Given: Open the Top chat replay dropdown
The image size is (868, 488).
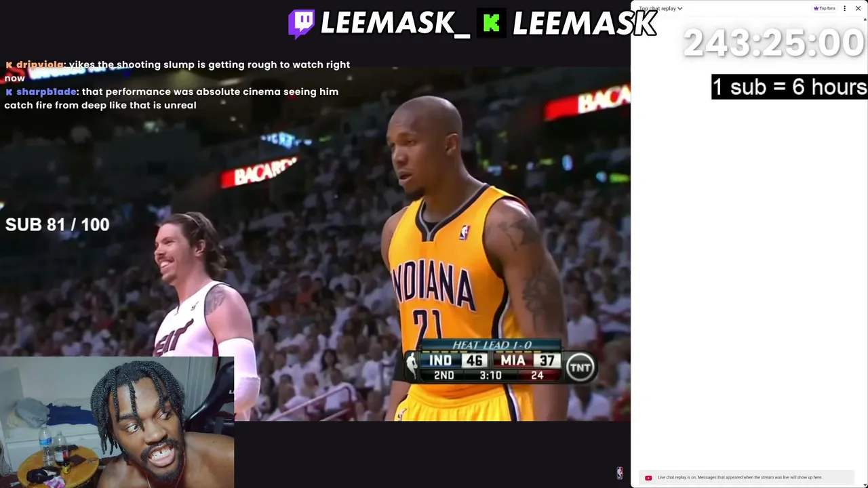Looking at the screenshot, I should click(x=660, y=9).
